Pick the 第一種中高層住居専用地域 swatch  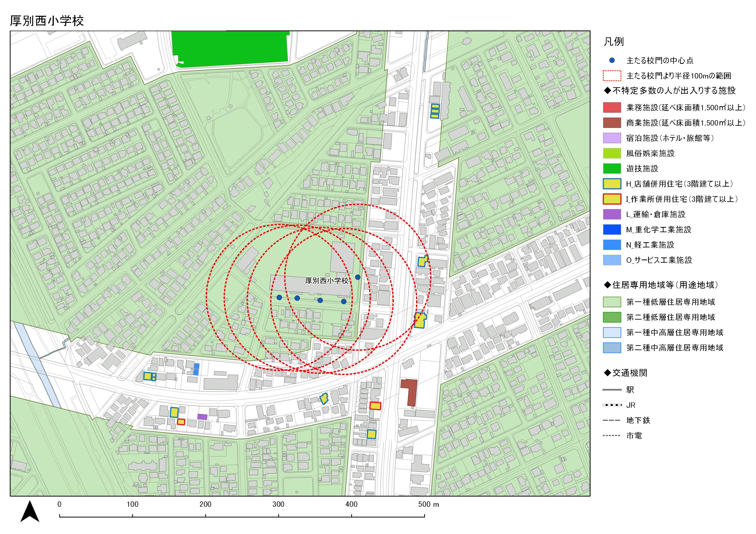pos(612,332)
